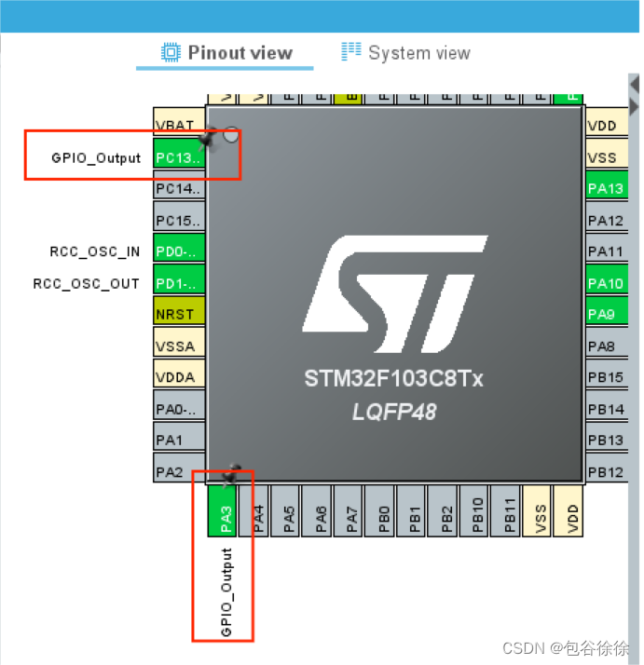The width and height of the screenshot is (644, 665).
Task: Click the PB13 pin
Action: point(607,437)
